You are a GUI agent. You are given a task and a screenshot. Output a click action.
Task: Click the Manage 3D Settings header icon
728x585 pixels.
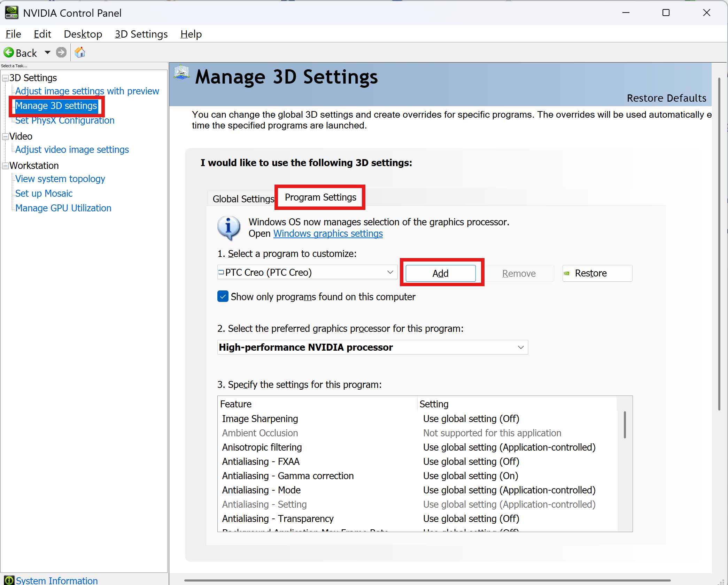click(x=181, y=72)
